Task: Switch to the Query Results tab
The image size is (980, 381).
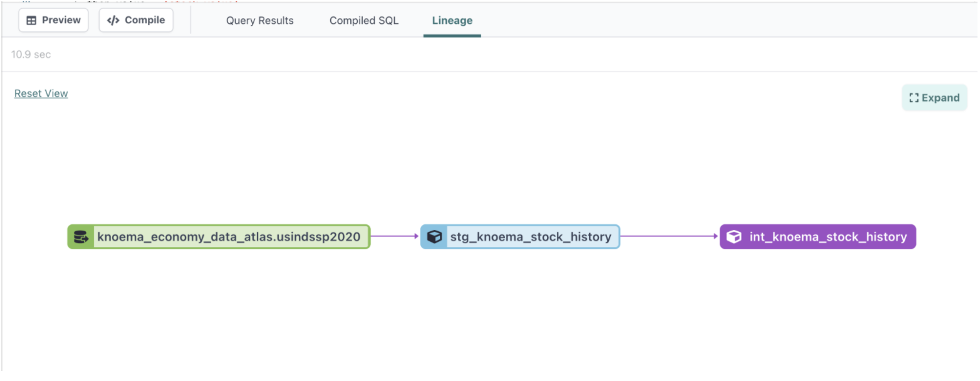Action: pyautogui.click(x=259, y=21)
